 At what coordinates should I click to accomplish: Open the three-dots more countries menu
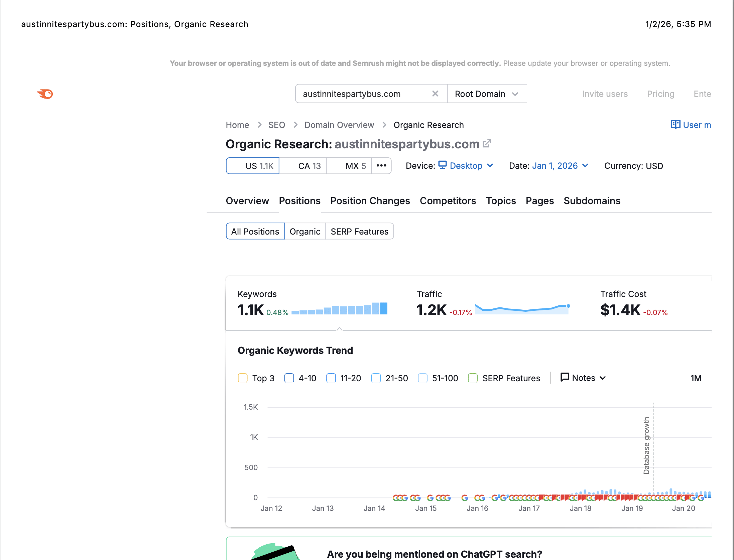[381, 166]
